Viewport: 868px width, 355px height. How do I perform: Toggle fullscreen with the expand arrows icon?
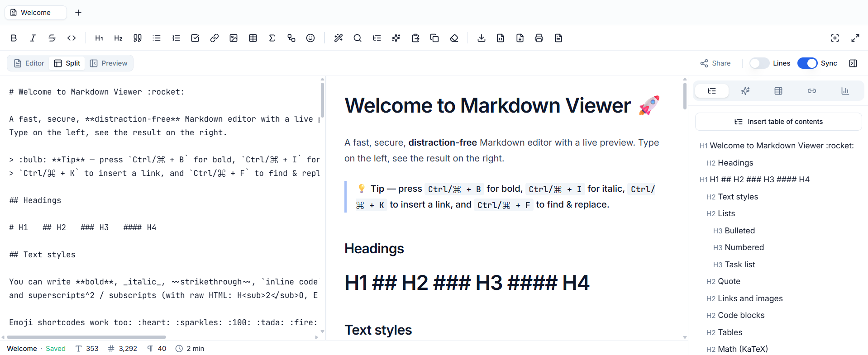pos(855,38)
